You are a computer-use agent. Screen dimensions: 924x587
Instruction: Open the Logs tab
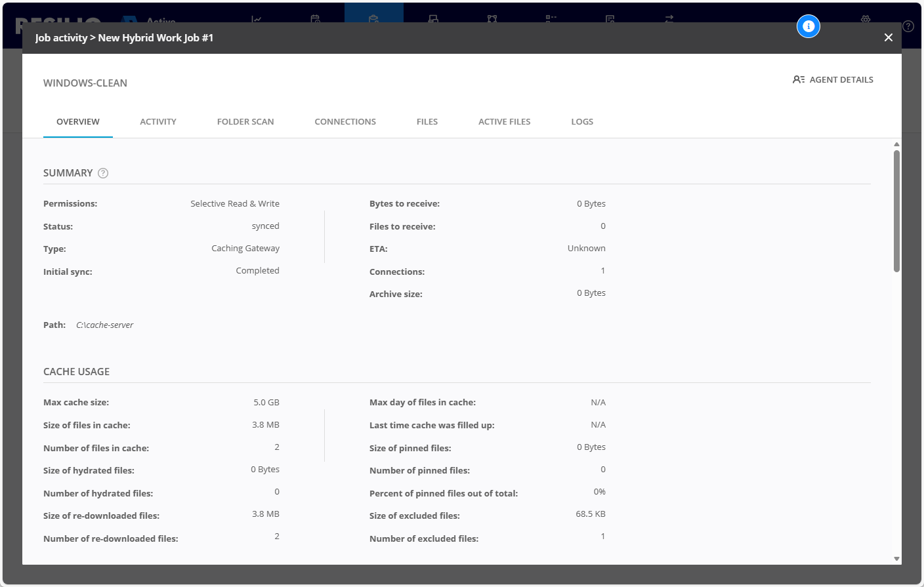[582, 122]
